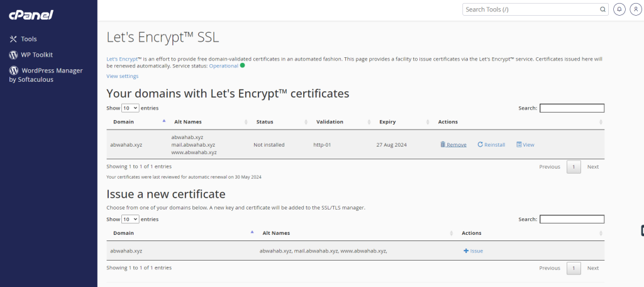Expand the entries dropdown for certificates table

pyautogui.click(x=130, y=108)
